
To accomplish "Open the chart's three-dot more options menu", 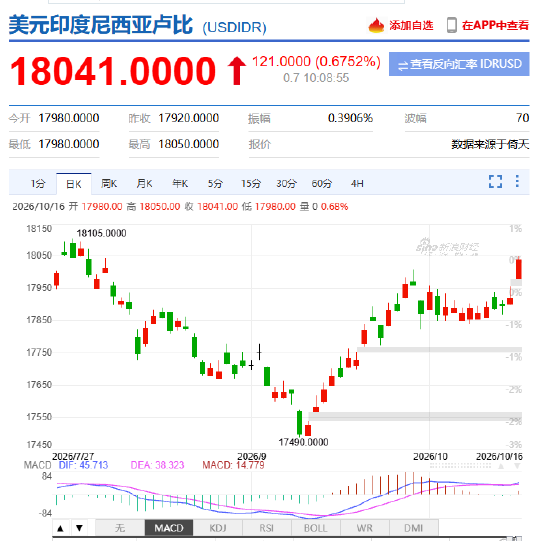I will [x=517, y=181].
